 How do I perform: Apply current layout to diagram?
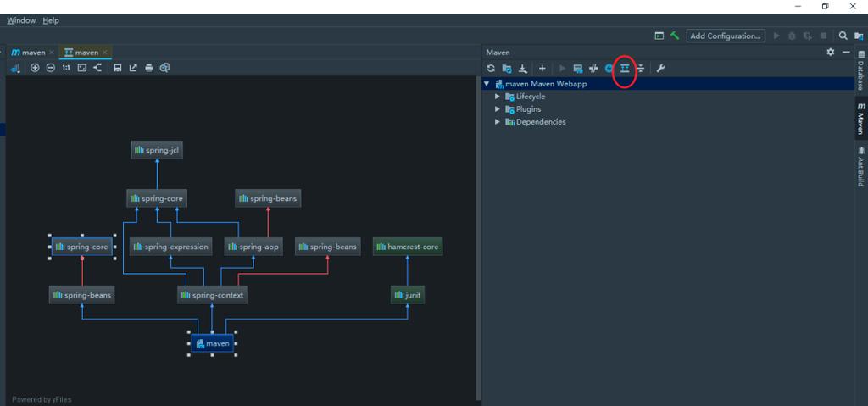pos(97,68)
